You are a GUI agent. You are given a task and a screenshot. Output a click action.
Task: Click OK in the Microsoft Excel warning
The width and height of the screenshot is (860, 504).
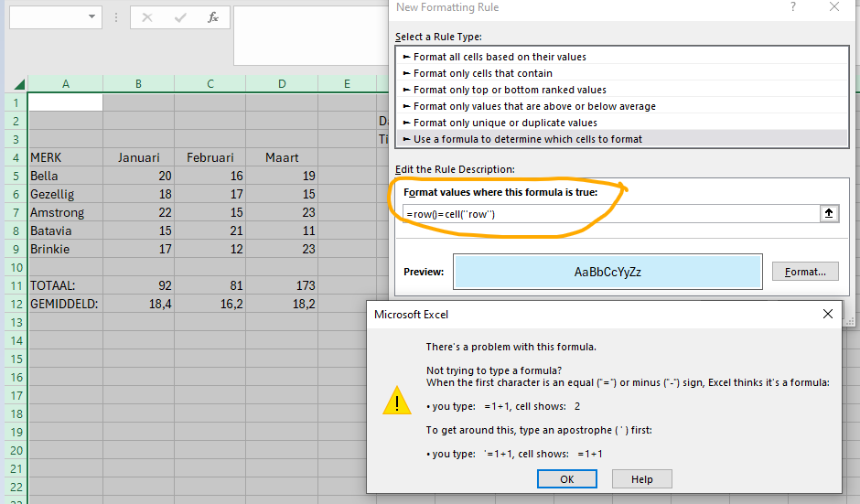pos(566,478)
